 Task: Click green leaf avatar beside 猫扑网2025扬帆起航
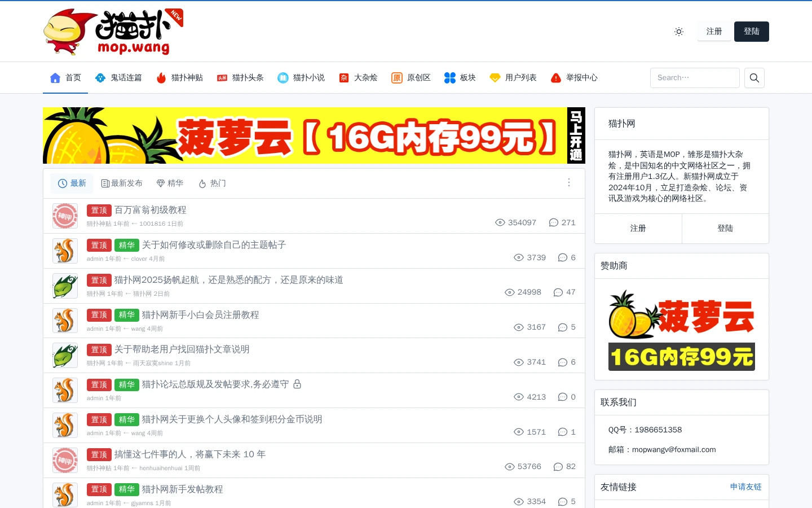pos(65,286)
